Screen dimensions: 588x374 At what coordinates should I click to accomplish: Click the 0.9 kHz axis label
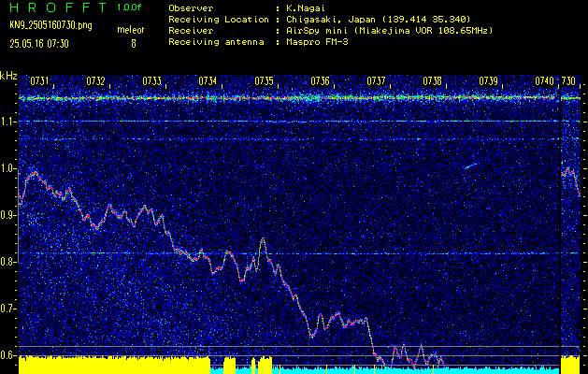(x=8, y=215)
